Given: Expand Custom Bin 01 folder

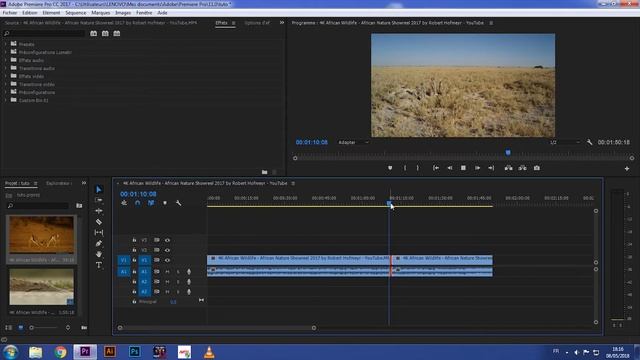Looking at the screenshot, I should coord(6,100).
